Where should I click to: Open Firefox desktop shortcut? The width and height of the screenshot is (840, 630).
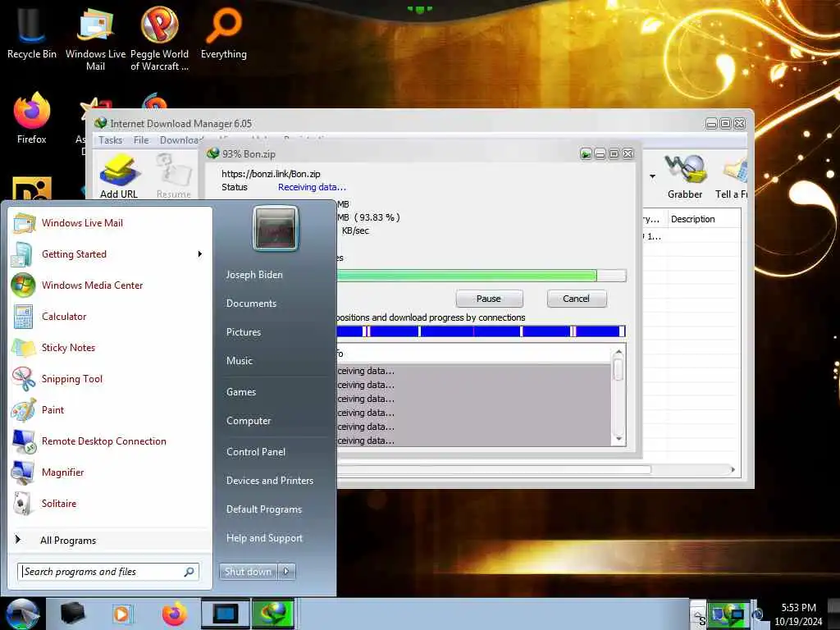32,118
